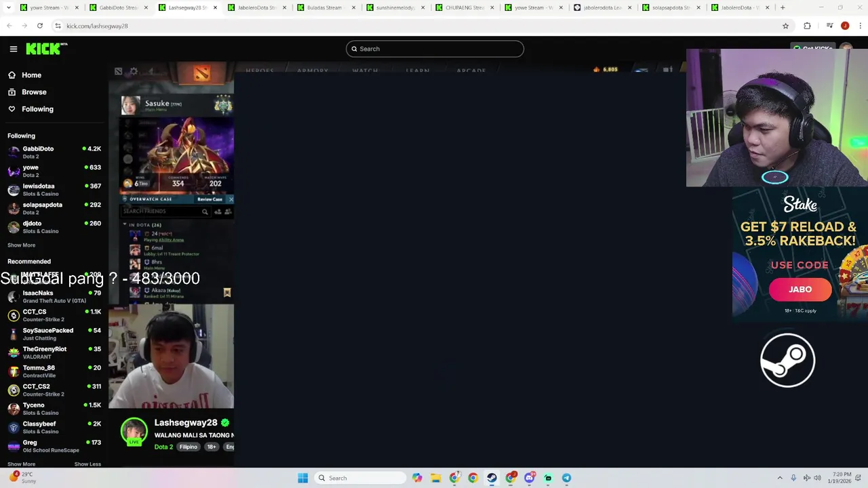Viewport: 868px width, 488px height.
Task: Collapse recommended list with Show Less
Action: (x=87, y=464)
